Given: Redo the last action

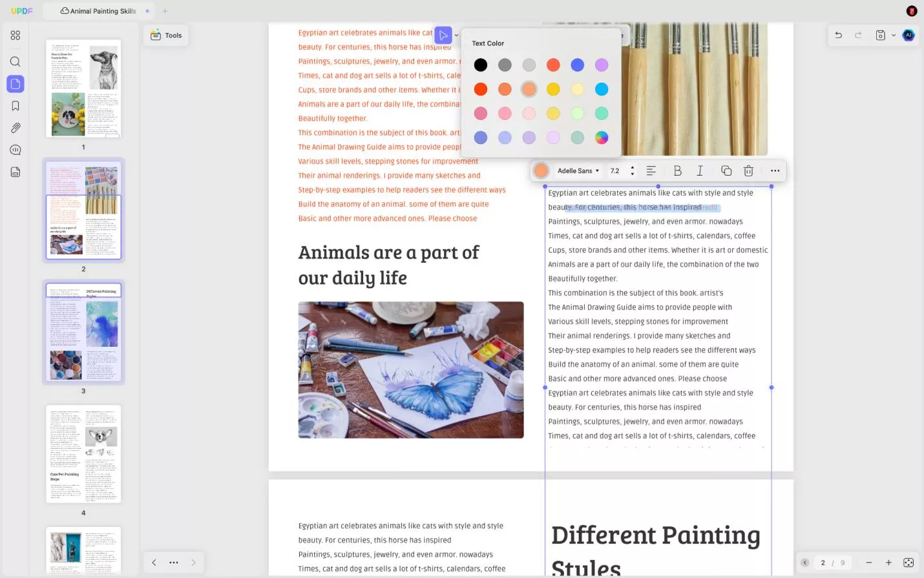Looking at the screenshot, I should (x=858, y=35).
